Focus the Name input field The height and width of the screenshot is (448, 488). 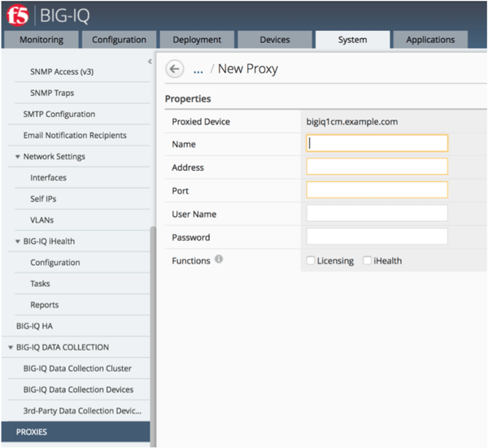coord(377,143)
